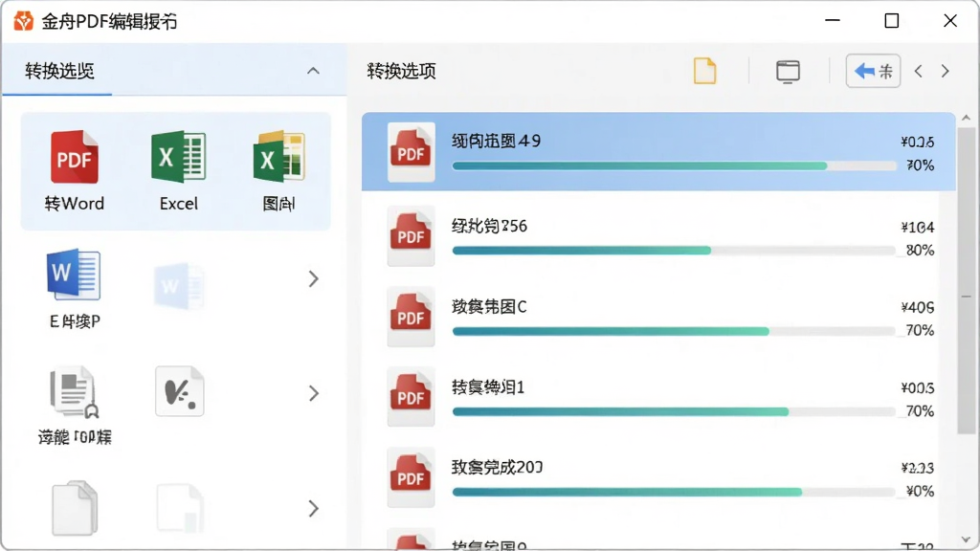Close the PDF editor window

coord(950,21)
